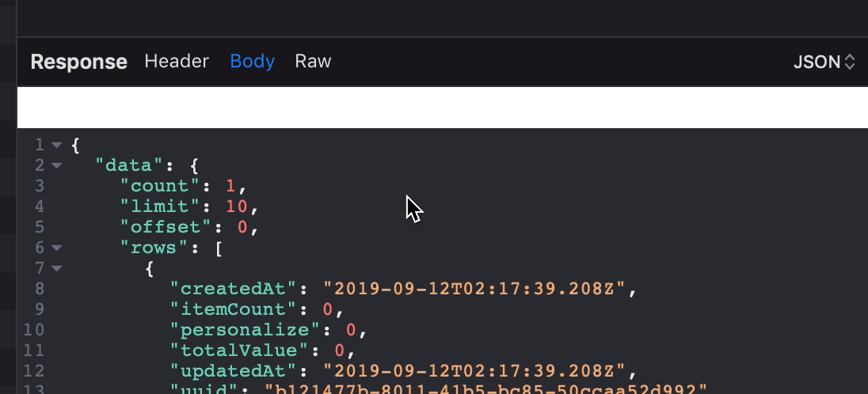Switch to the Header tab
Image resolution: width=868 pixels, height=394 pixels.
pyautogui.click(x=177, y=61)
